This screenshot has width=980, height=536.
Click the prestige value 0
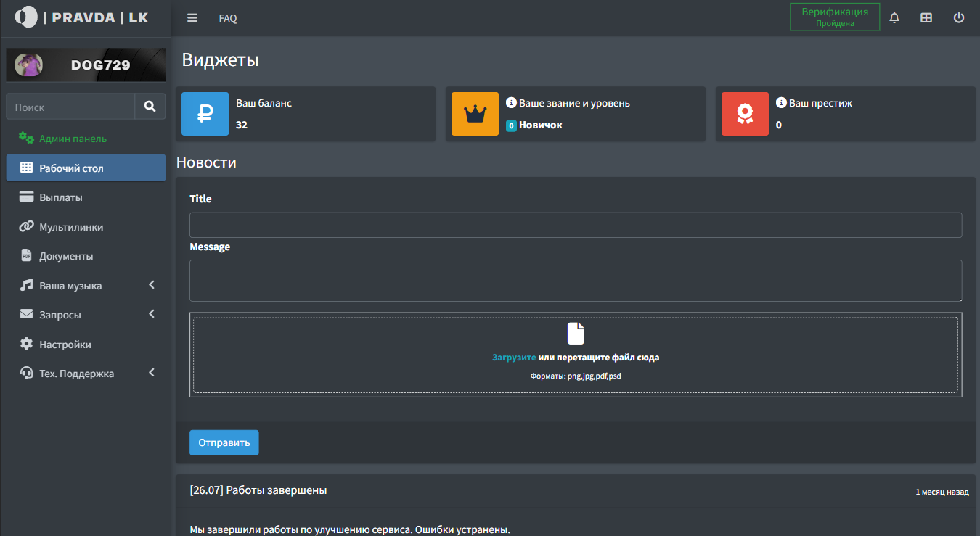tap(779, 125)
